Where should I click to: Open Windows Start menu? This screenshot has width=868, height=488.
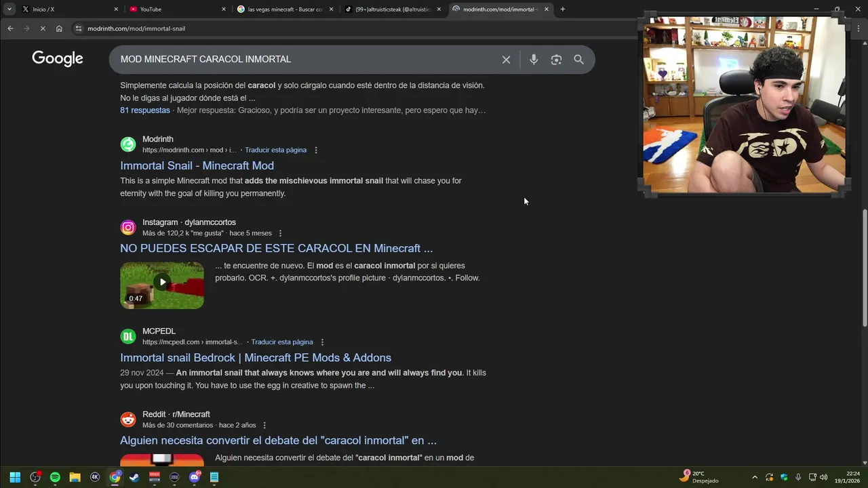[x=15, y=477]
